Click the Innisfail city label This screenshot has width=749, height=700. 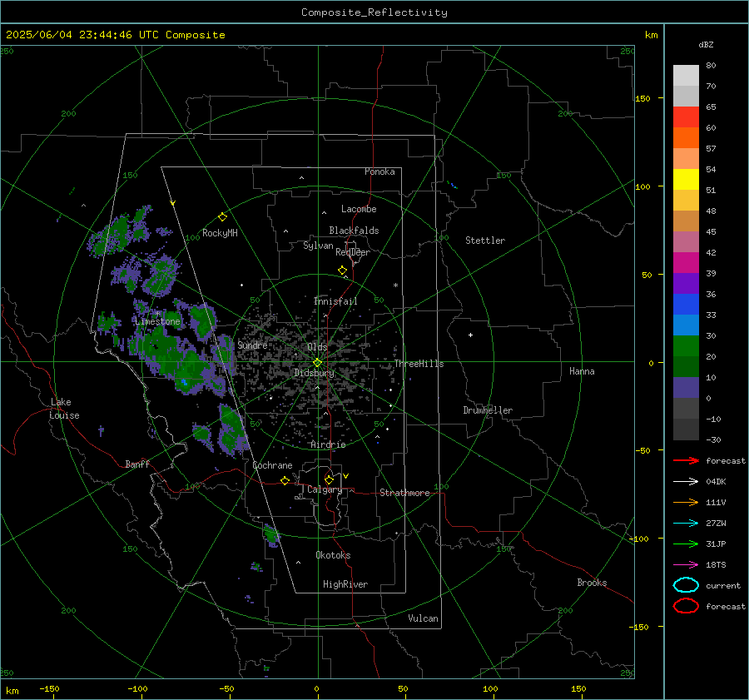[335, 301]
